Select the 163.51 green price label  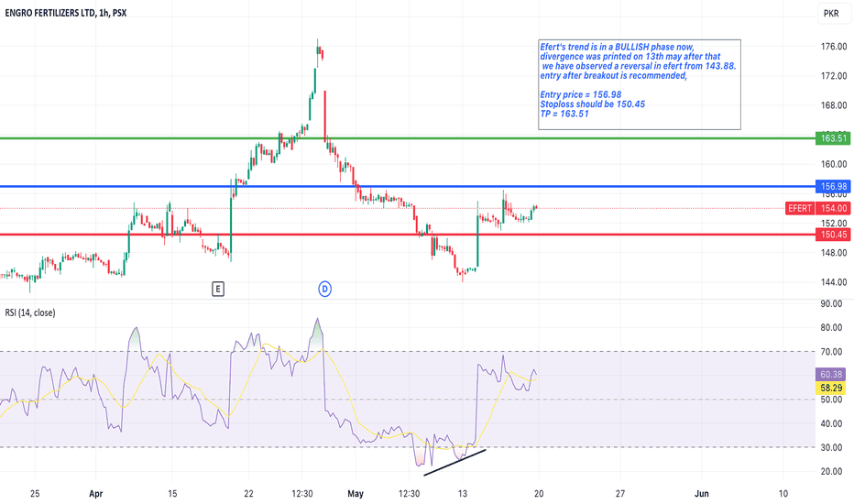[833, 138]
